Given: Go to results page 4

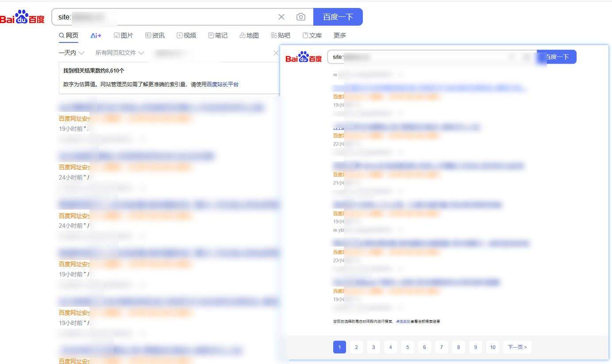Looking at the screenshot, I should (390, 347).
